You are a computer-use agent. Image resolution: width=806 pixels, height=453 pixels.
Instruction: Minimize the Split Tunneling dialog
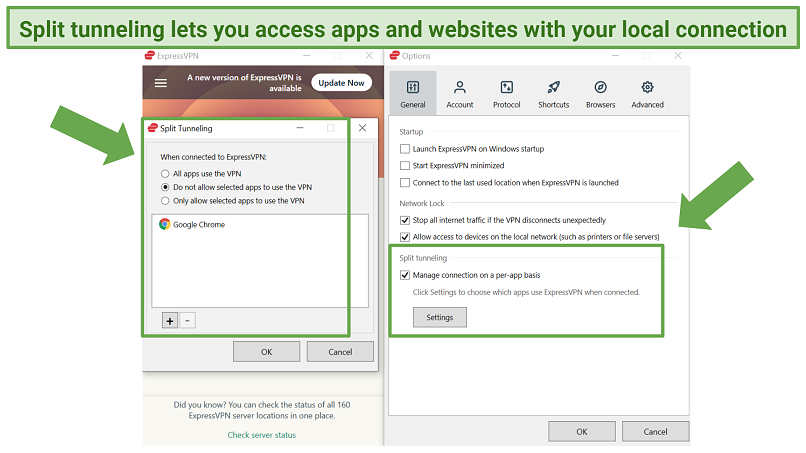[300, 128]
